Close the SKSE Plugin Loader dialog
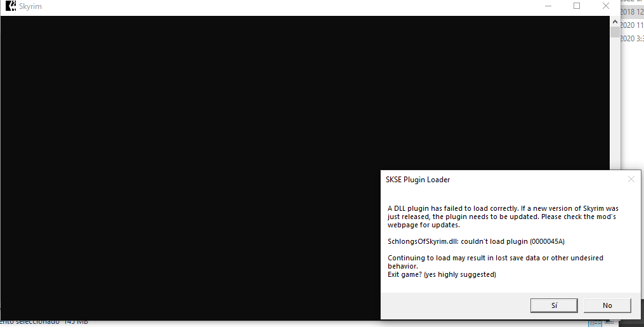644x327 pixels. [631, 179]
